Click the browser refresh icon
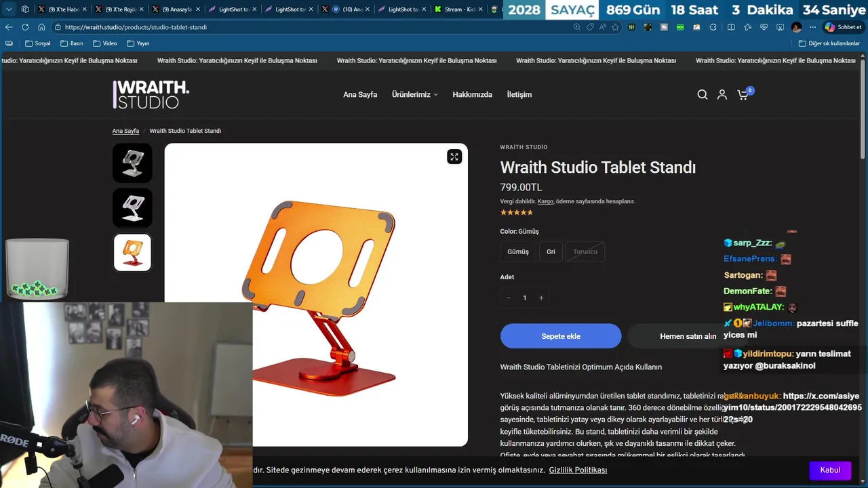The width and height of the screenshot is (868, 488). tap(25, 27)
